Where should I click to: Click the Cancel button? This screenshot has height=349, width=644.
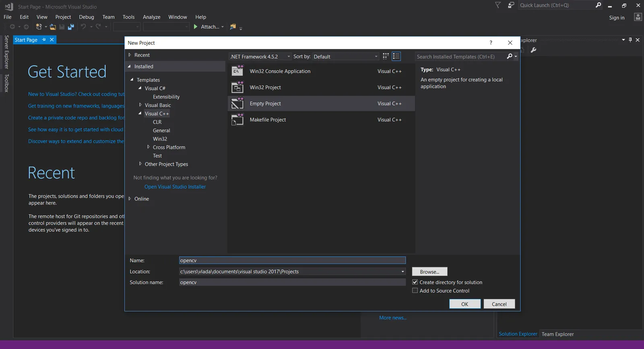[499, 304]
